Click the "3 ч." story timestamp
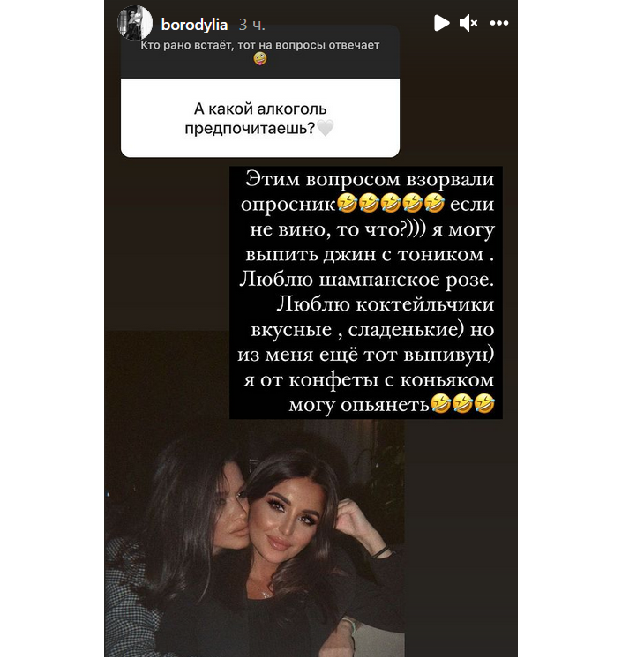The height and width of the screenshot is (659, 644). [251, 25]
